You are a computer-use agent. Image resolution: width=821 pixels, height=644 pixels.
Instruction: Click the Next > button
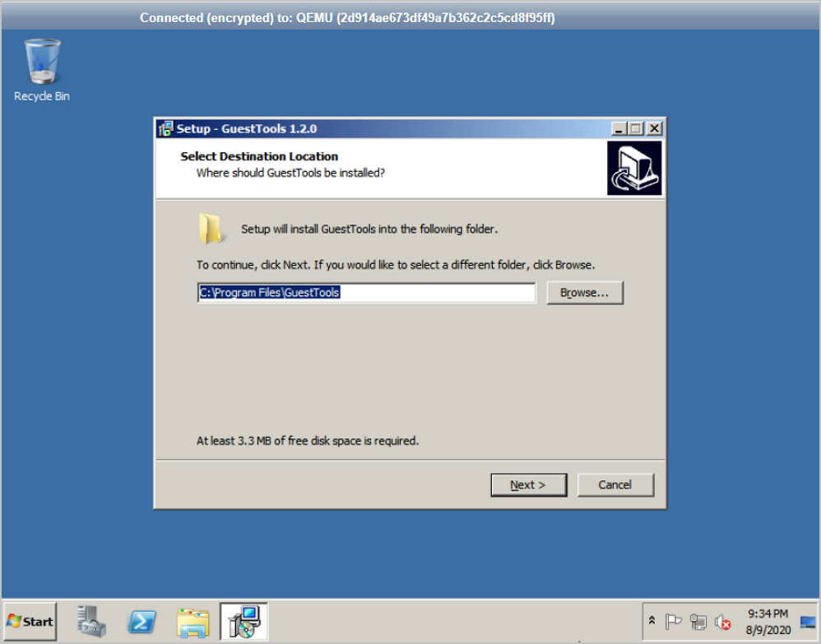point(528,484)
